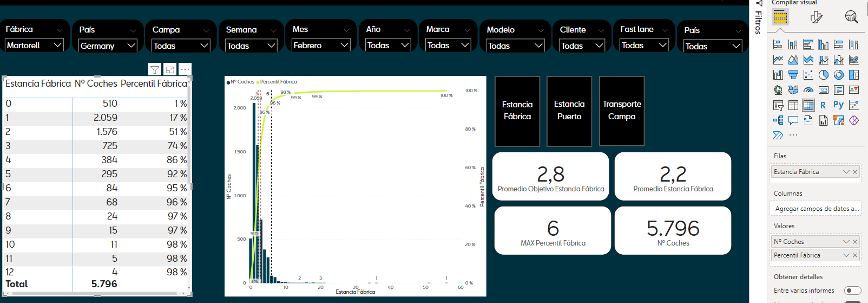Select the ribbon chart visual
The width and height of the screenshot is (868, 303).
pyautogui.click(x=854, y=60)
